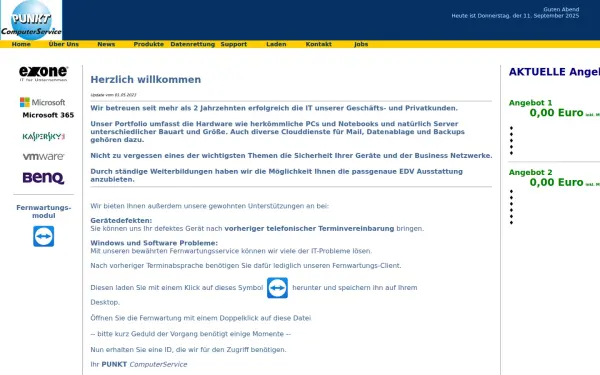Open the Über Uns menu
Image resolution: width=600 pixels, height=375 pixels.
coord(64,44)
